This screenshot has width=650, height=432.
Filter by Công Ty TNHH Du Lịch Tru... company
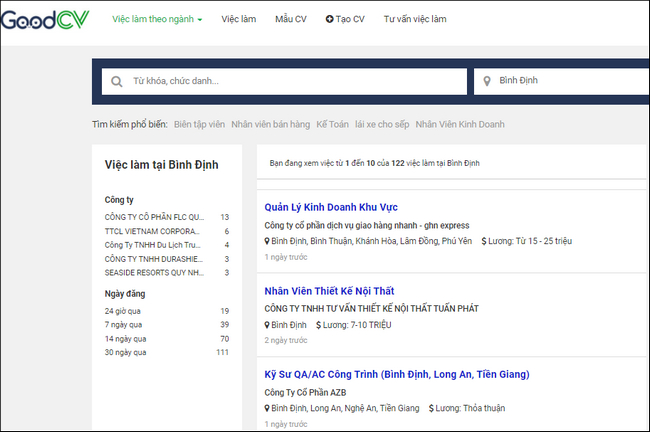153,245
